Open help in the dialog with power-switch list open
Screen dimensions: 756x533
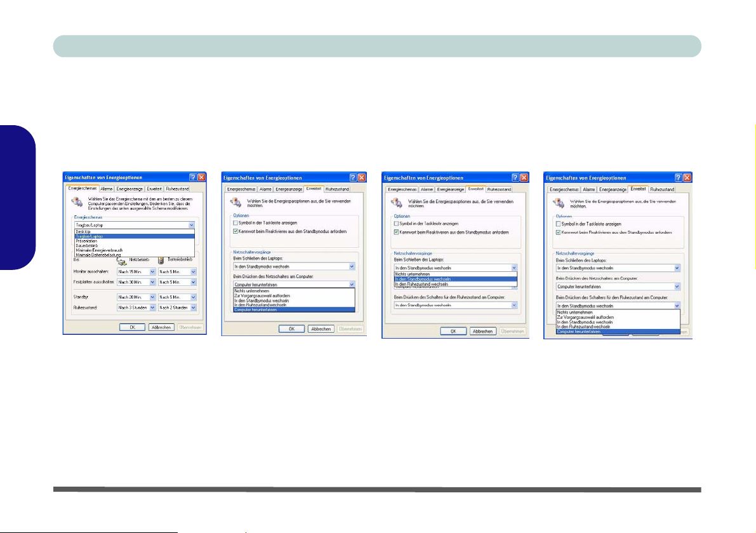coord(353,177)
